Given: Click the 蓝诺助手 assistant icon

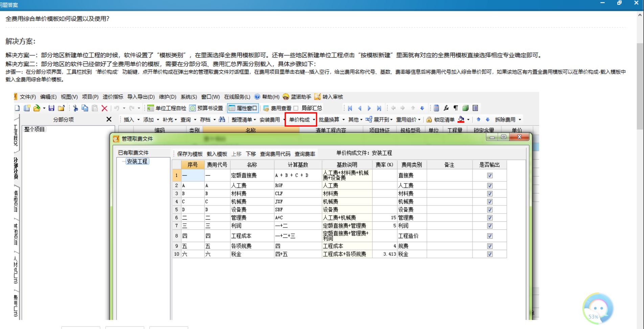Looking at the screenshot, I should pyautogui.click(x=286, y=97).
